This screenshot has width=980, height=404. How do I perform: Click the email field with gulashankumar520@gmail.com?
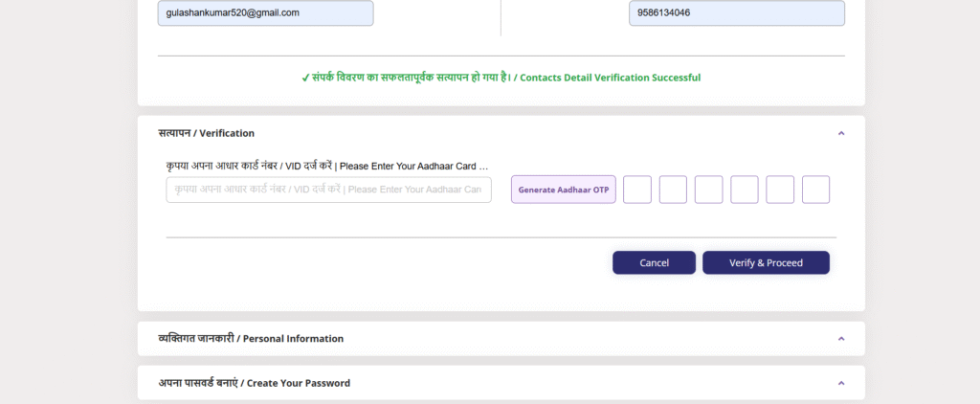click(x=265, y=13)
